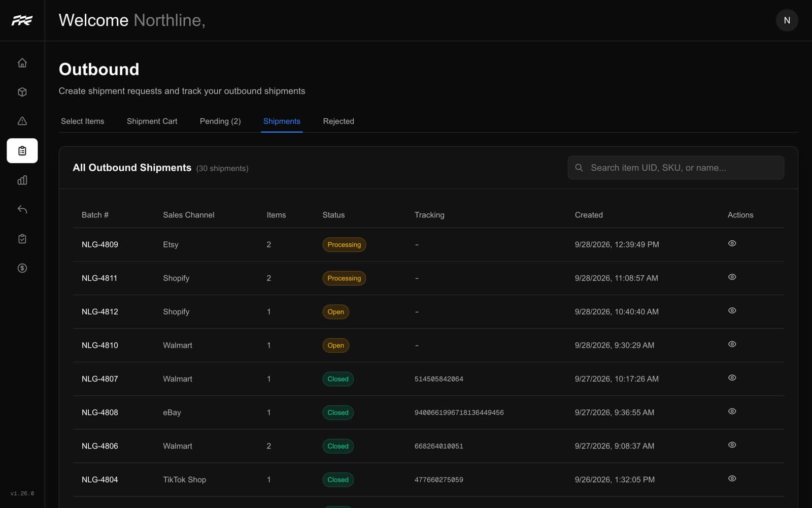Click the Actions column header
The image size is (812, 508).
pos(740,215)
